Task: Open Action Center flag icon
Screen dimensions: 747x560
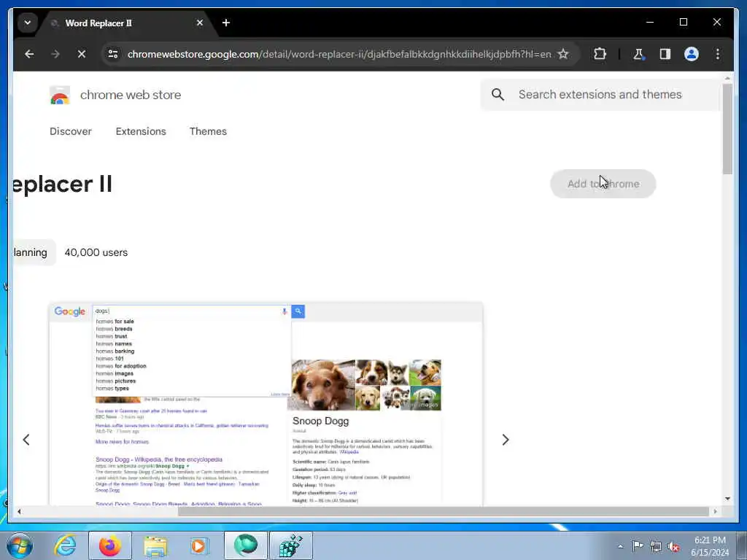Action: coord(638,545)
